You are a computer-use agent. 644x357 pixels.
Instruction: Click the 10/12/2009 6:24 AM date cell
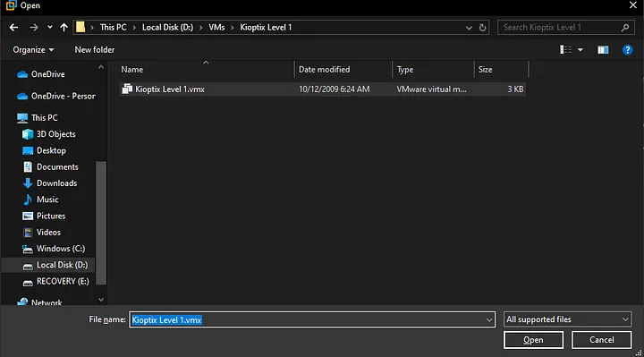click(x=334, y=89)
